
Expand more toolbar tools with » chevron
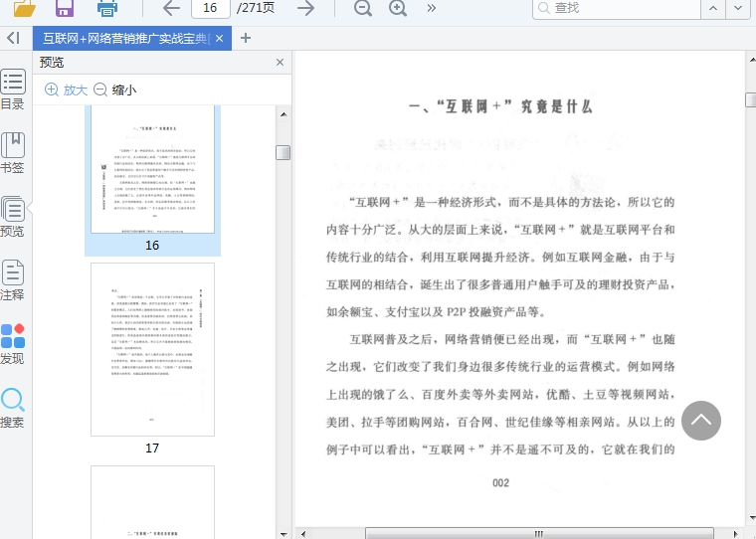coord(431,9)
